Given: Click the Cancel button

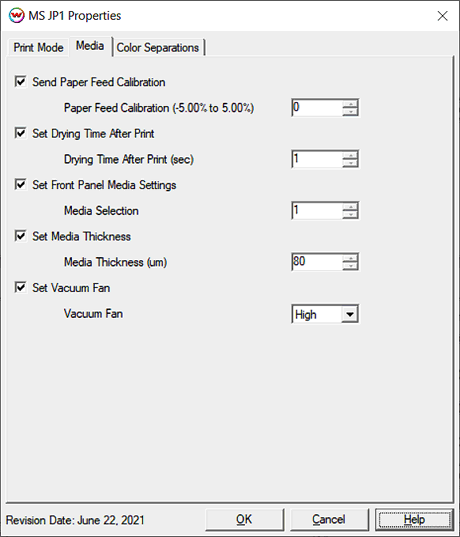Looking at the screenshot, I should tap(329, 520).
